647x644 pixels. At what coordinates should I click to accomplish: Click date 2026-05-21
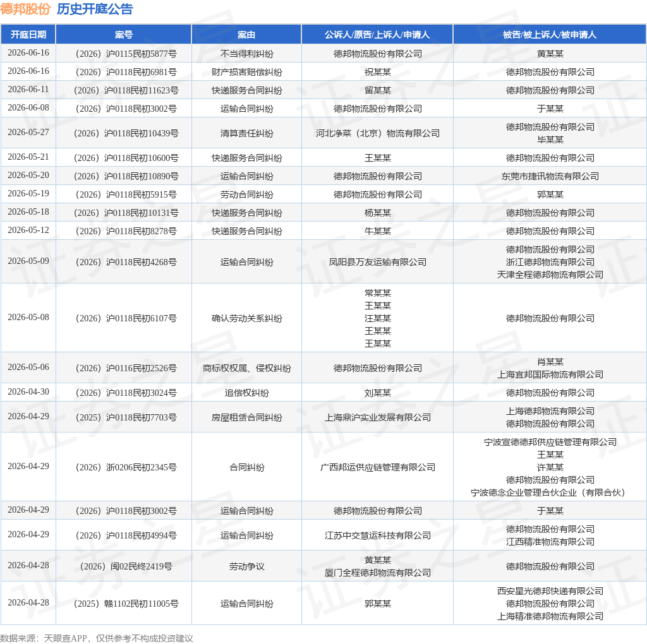28,157
